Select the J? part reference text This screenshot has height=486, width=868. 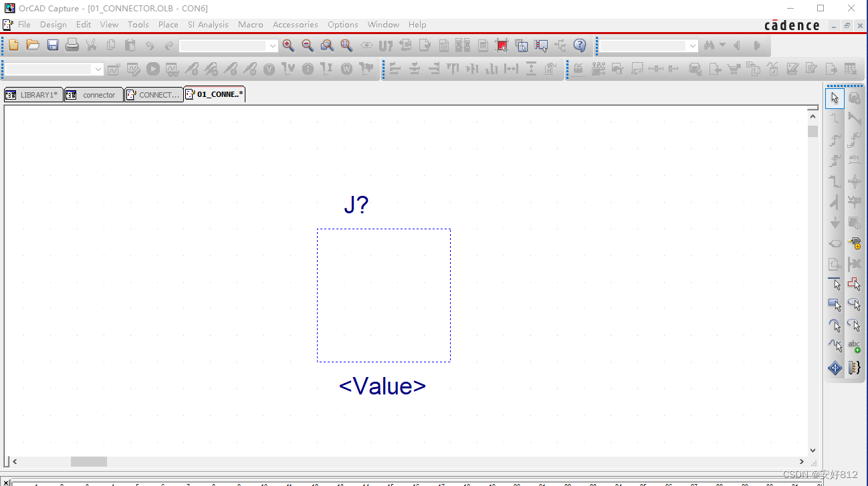(356, 205)
